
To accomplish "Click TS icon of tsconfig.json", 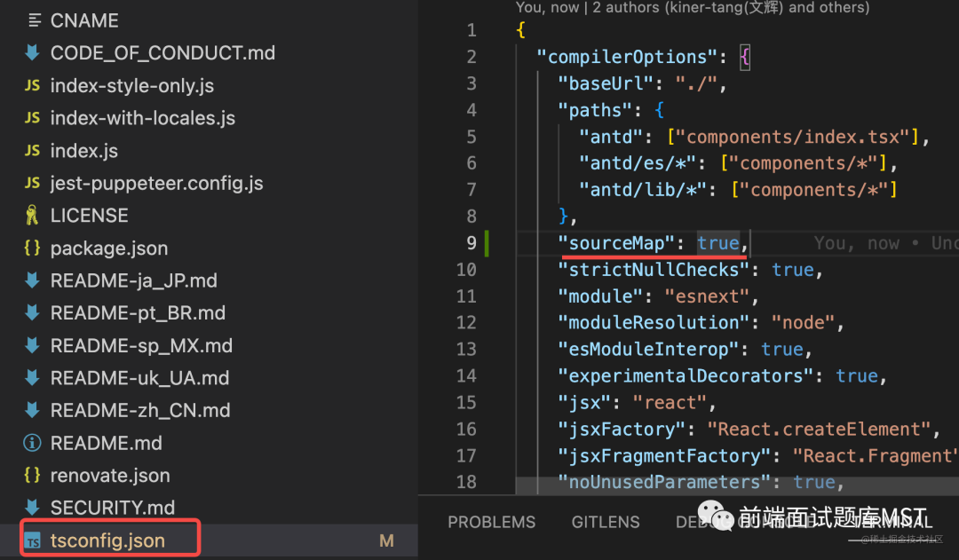I will (x=33, y=540).
